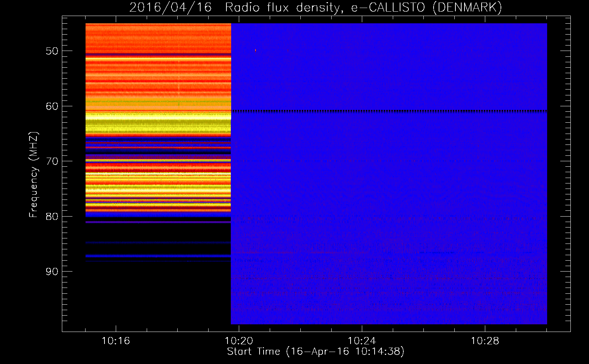The image size is (589, 364).
Task: Click the 'Frequency (MHZ)' y-axis label
Action: [x=33, y=175]
